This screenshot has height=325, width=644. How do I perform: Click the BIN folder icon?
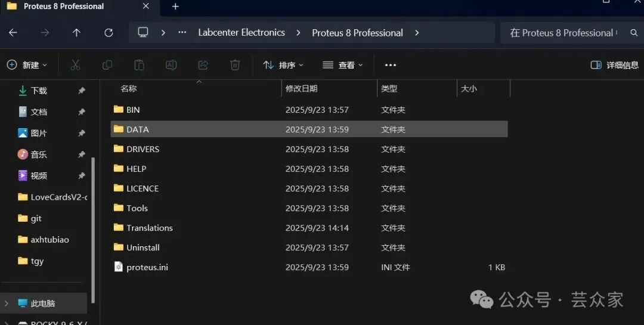118,109
